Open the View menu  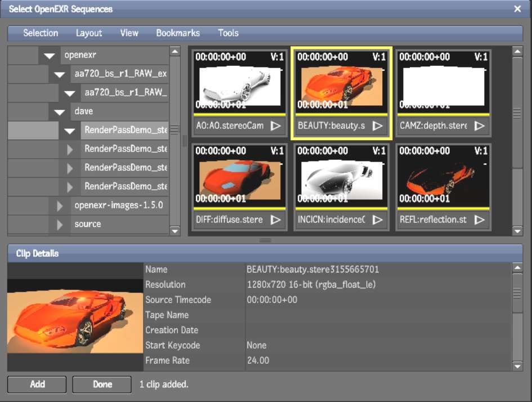click(x=129, y=33)
